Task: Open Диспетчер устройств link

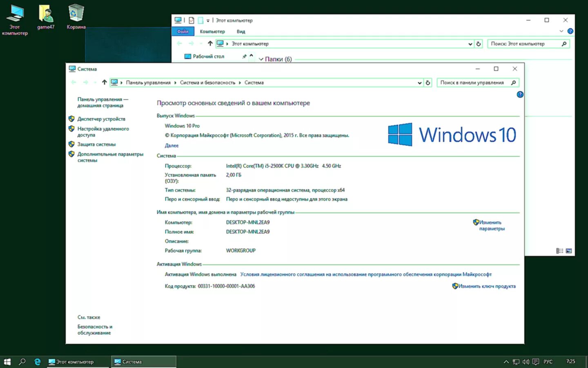Action: point(101,119)
